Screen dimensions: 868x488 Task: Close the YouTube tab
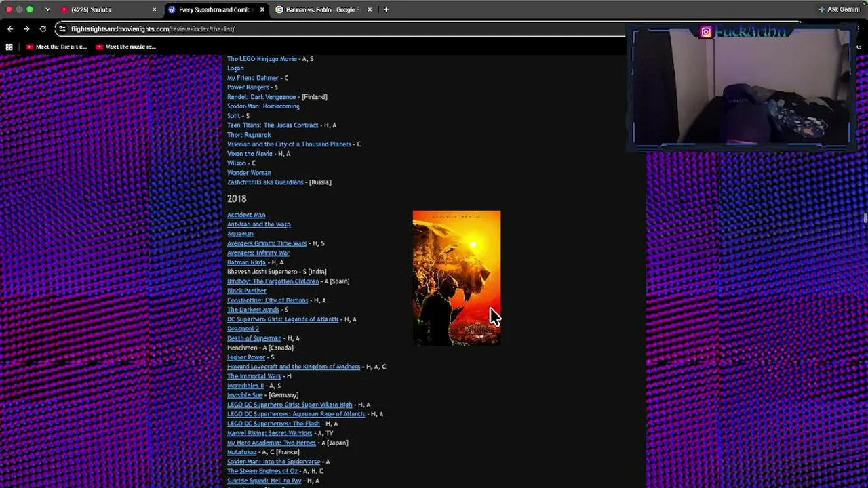coord(155,9)
